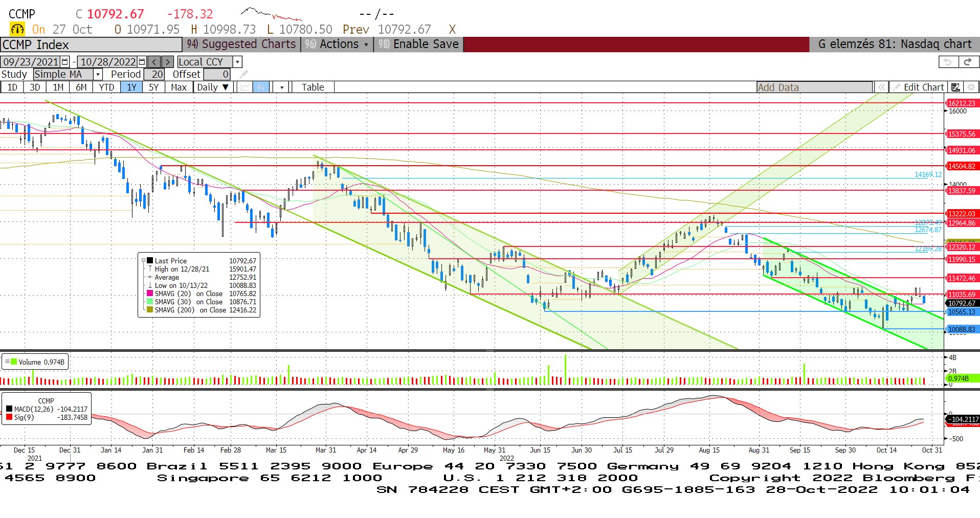Click the 13222.03 price level label
This screenshot has height=518, width=980.
pos(962,214)
